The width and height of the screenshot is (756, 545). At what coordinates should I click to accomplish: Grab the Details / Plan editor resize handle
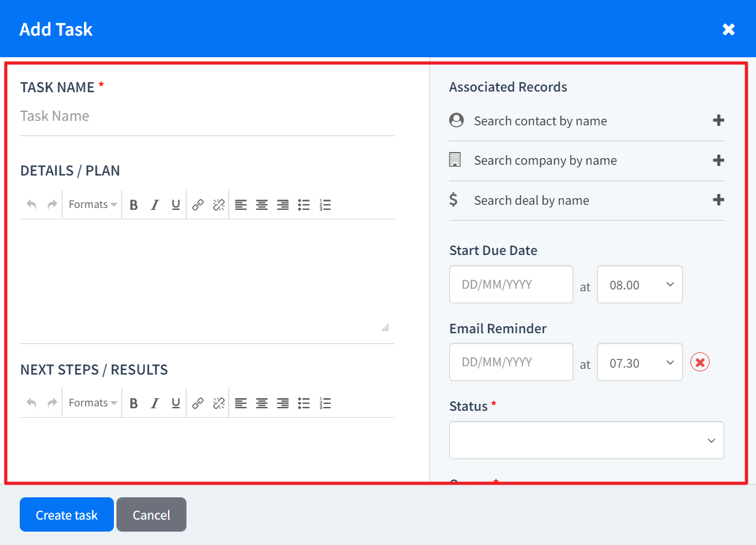point(385,328)
